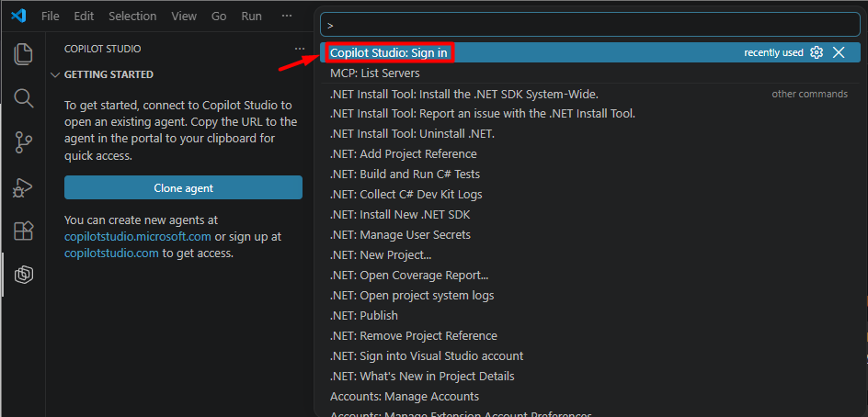Open the Source Control view
Viewport: 868px width, 417px height.
click(x=23, y=142)
